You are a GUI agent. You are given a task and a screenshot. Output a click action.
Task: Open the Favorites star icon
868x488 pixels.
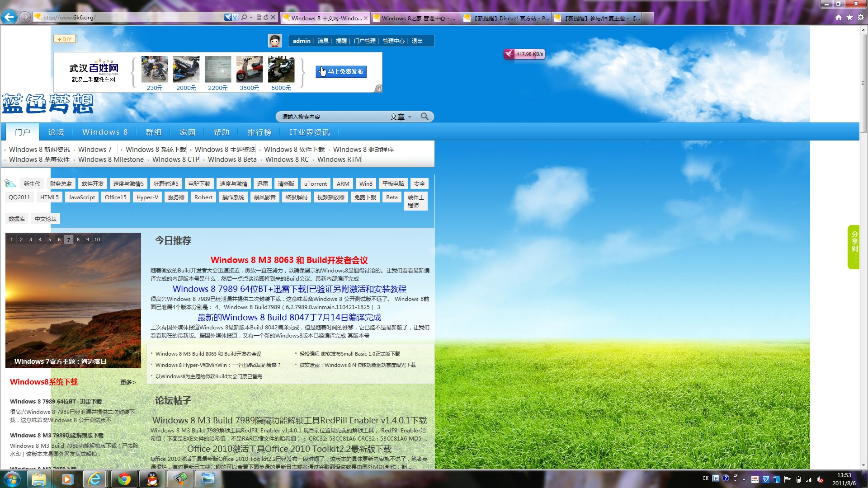click(849, 18)
